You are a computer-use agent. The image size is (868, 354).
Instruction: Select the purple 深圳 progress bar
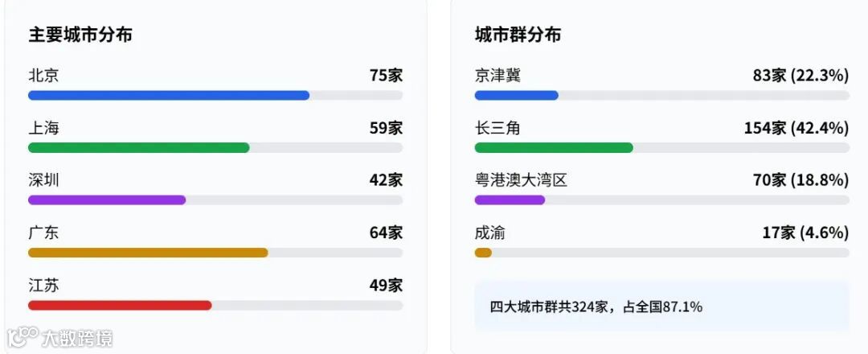(107, 200)
